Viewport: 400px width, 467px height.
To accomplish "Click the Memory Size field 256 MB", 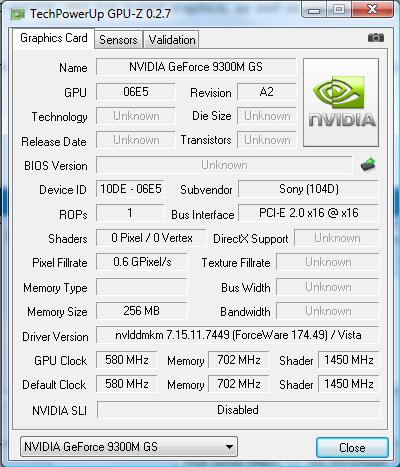I will pyautogui.click(x=142, y=311).
